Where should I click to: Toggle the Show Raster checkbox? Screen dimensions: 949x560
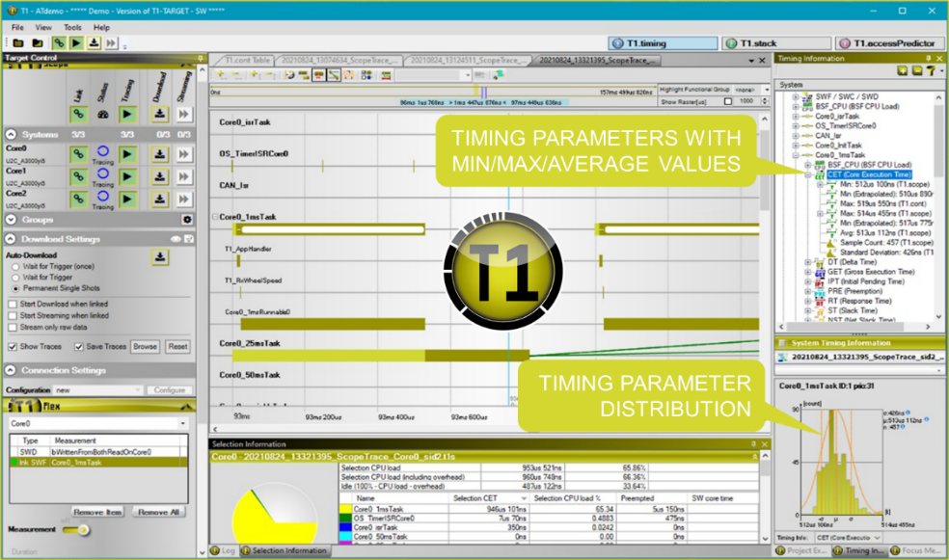[726, 101]
